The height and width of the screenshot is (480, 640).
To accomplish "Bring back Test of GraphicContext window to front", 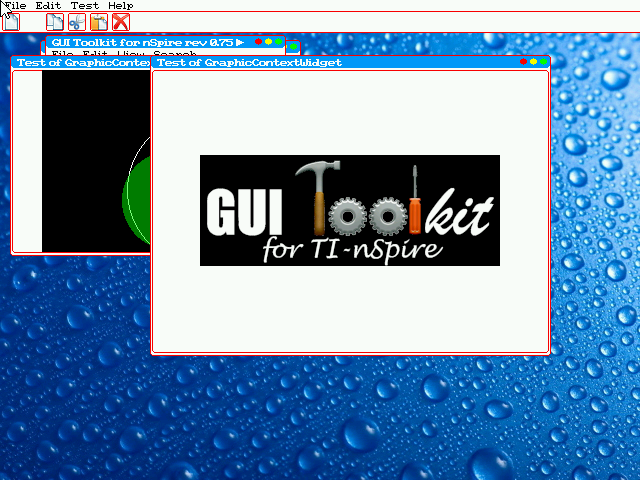I will point(81,62).
